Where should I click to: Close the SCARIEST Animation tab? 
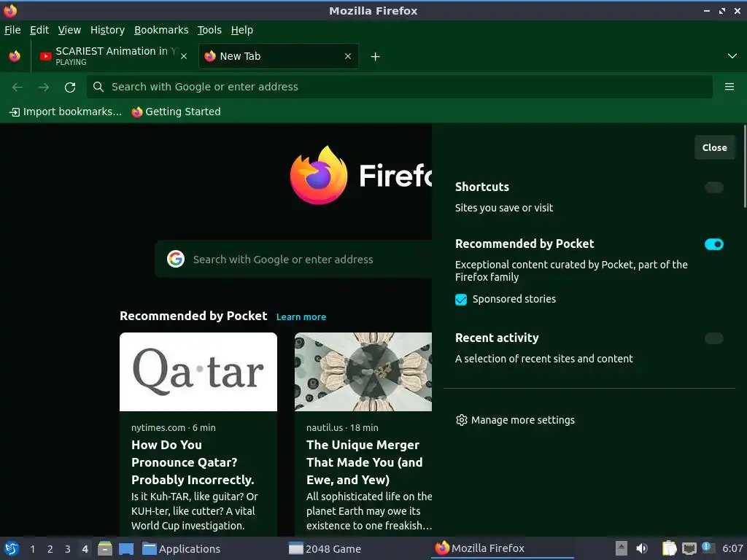tap(184, 56)
